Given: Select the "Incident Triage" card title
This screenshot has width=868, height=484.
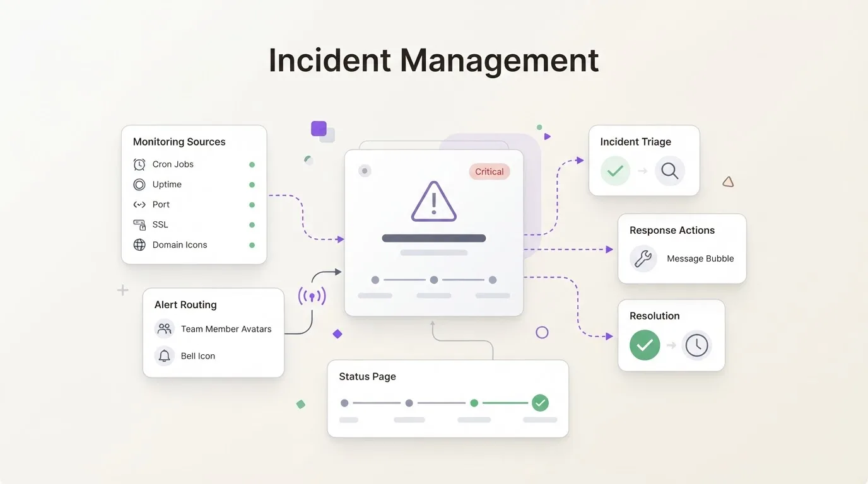Looking at the screenshot, I should pyautogui.click(x=636, y=142).
